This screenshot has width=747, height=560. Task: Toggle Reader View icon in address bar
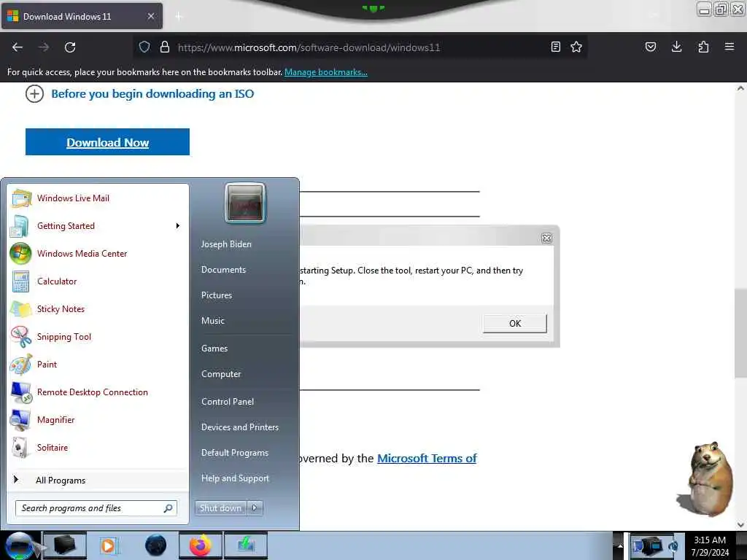[555, 47]
